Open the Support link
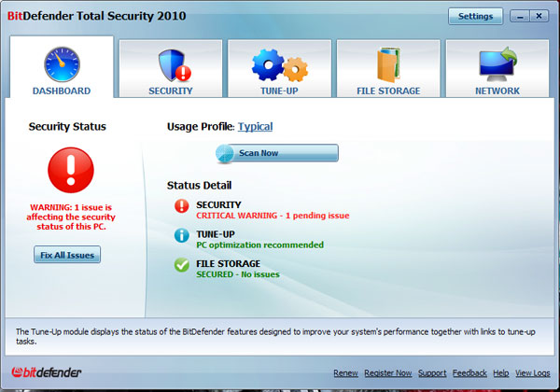Viewport: 560px width, 392px height. click(432, 373)
